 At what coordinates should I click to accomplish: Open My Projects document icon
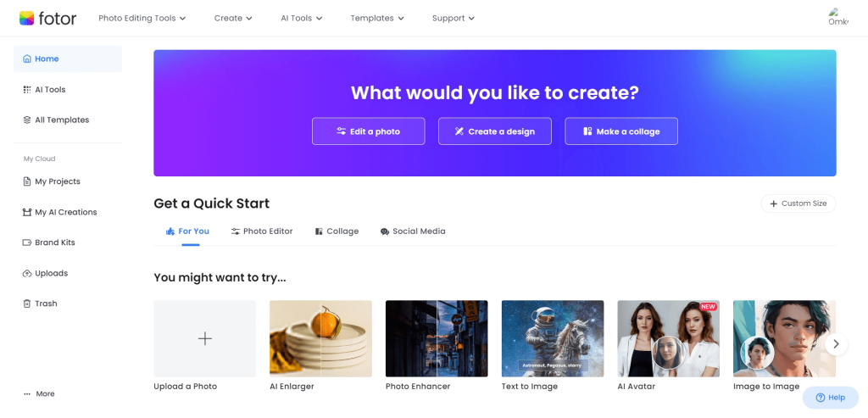pos(27,181)
